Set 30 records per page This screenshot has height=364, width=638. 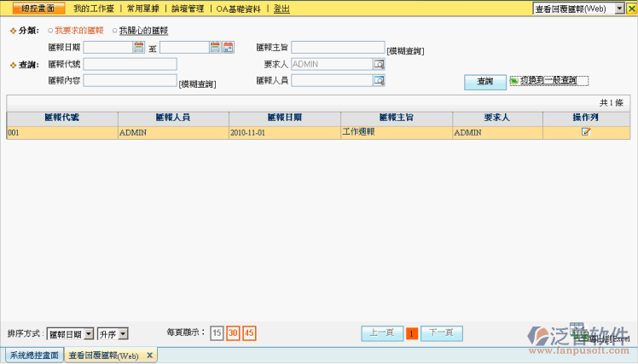232,333
